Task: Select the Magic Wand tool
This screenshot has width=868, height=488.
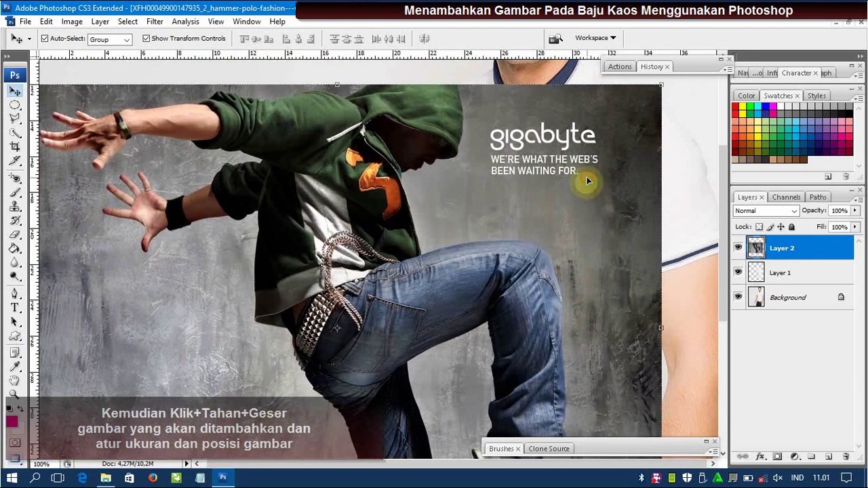Action: pyautogui.click(x=15, y=133)
